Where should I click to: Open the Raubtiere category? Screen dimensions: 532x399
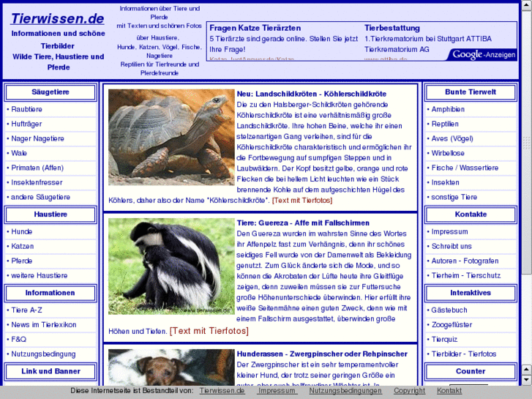click(x=27, y=109)
